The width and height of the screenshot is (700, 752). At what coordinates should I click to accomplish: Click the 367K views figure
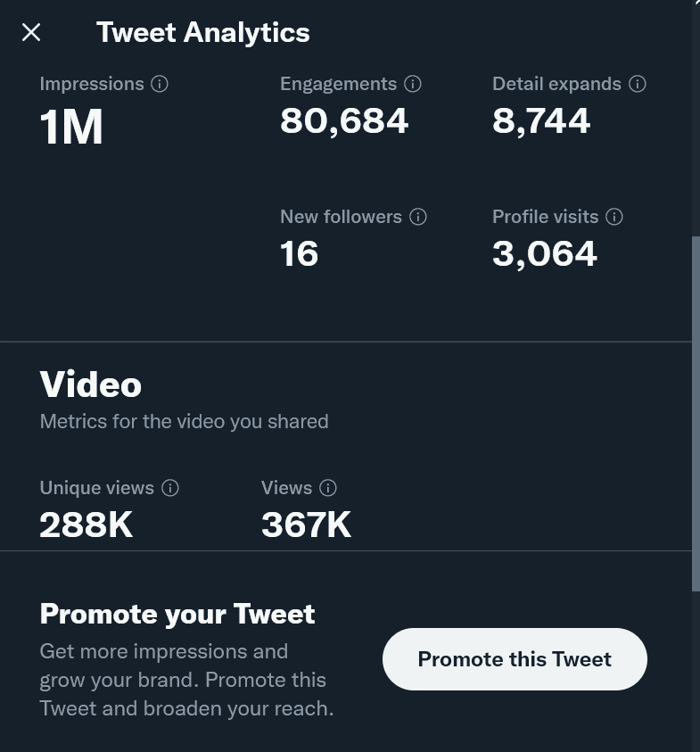306,525
